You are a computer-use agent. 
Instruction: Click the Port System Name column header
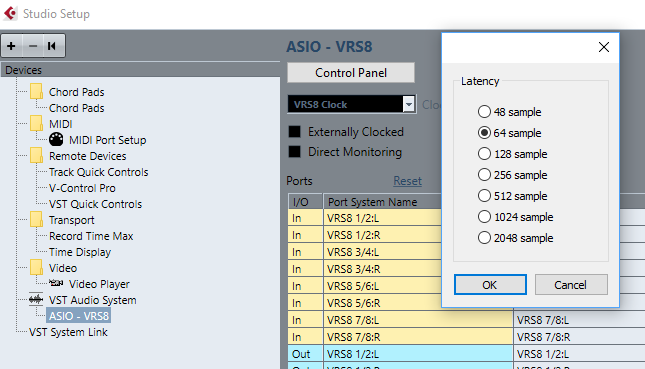[x=382, y=202]
